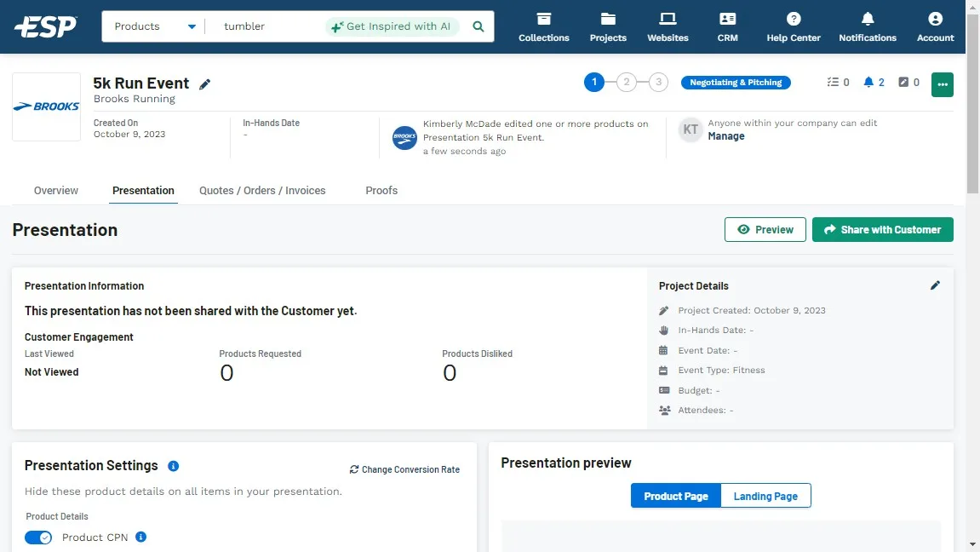Open Websites from top navigation
This screenshot has width=980, height=552.
[668, 27]
